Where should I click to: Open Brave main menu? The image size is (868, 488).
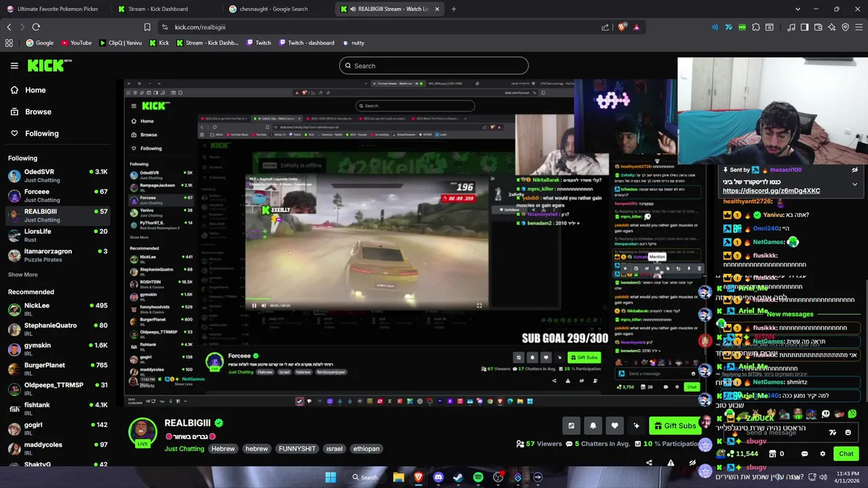(859, 27)
